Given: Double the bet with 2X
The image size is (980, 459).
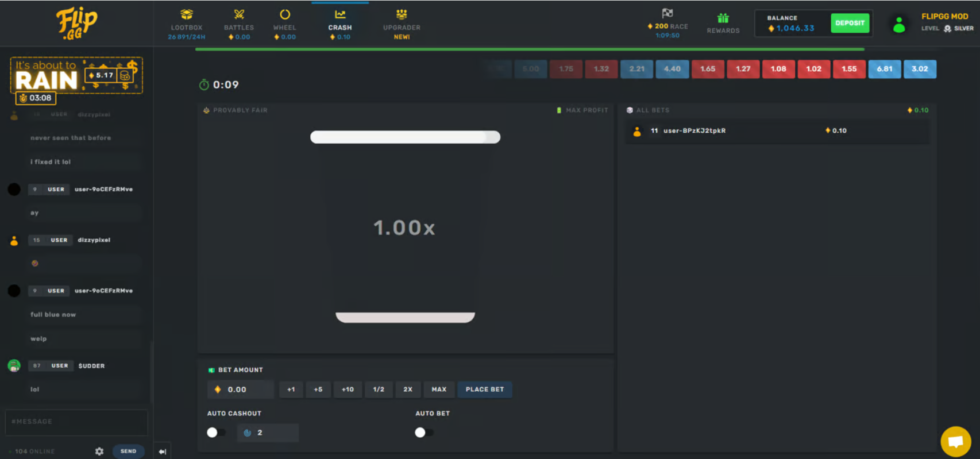Looking at the screenshot, I should point(408,389).
